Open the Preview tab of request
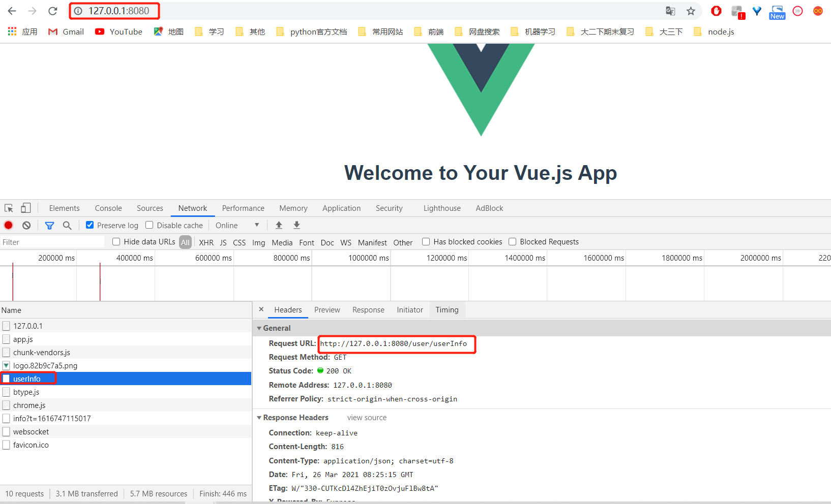Viewport: 831px width, 504px height. click(327, 310)
